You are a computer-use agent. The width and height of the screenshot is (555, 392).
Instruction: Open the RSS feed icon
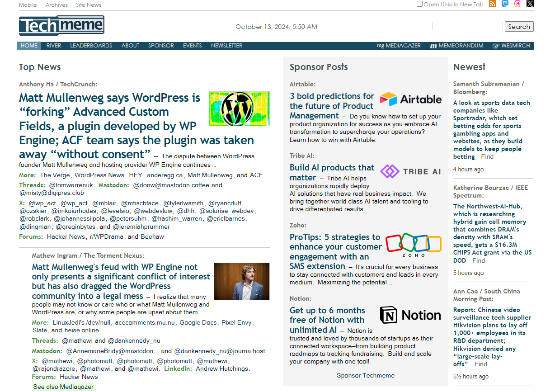(x=493, y=4)
